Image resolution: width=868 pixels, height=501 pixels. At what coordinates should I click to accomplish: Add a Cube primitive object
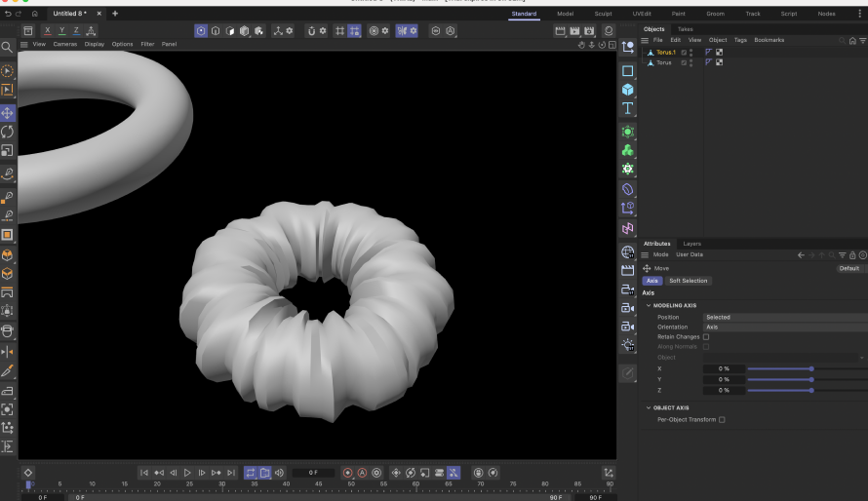[627, 90]
